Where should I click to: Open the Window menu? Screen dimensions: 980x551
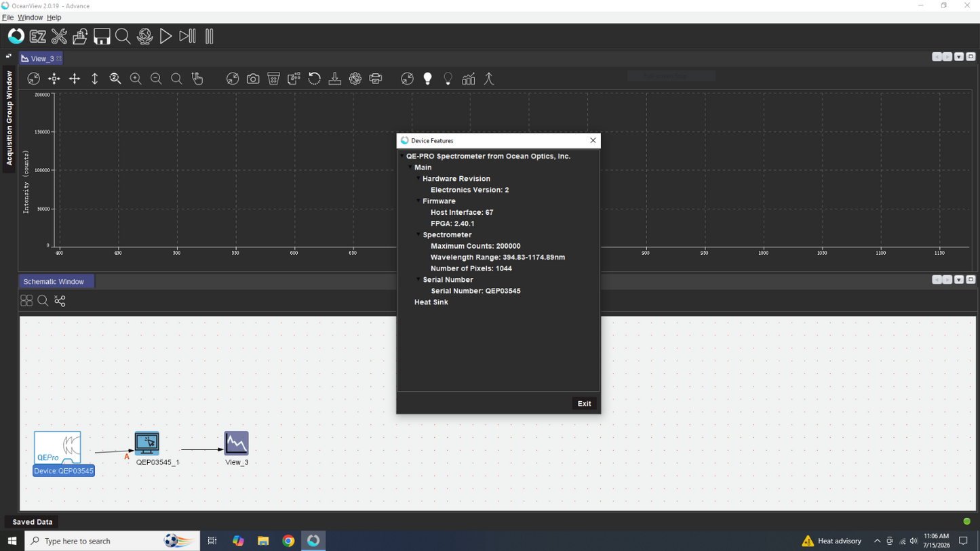click(30, 18)
